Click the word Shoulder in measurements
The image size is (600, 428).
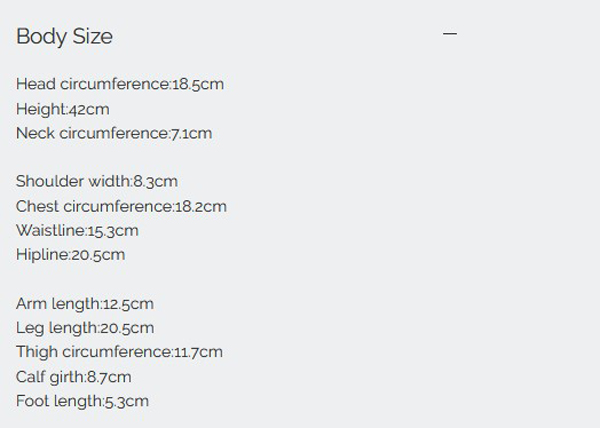(x=50, y=181)
